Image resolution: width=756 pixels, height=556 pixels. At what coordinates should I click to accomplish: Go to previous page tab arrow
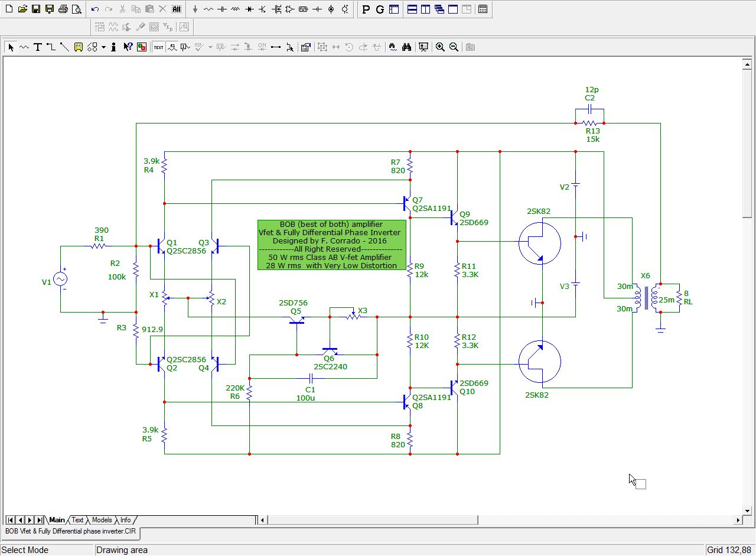tap(21, 520)
